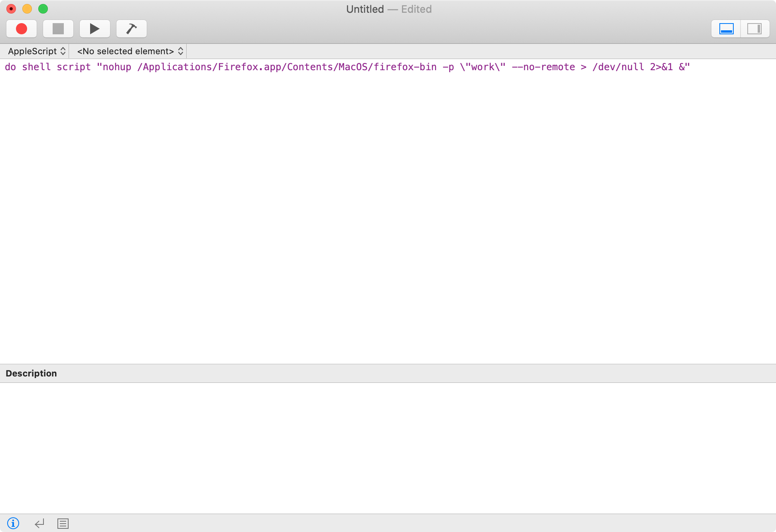Stop the script with the Stop button
Screen dimensions: 776x532
point(58,29)
